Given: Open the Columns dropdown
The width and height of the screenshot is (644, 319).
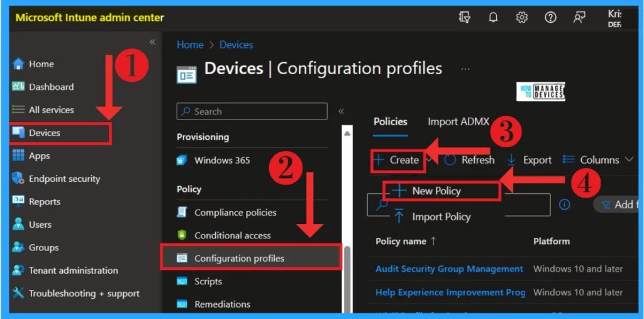Looking at the screenshot, I should click(599, 160).
